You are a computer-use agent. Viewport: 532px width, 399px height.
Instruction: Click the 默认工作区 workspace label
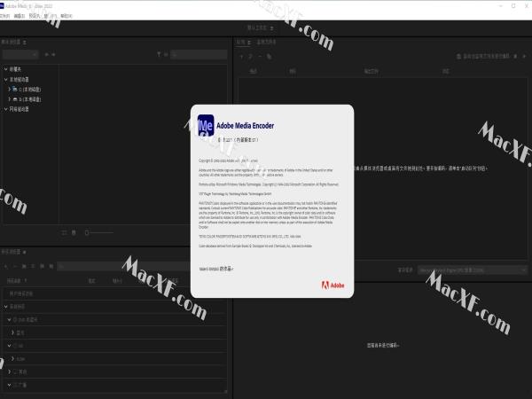[257, 28]
